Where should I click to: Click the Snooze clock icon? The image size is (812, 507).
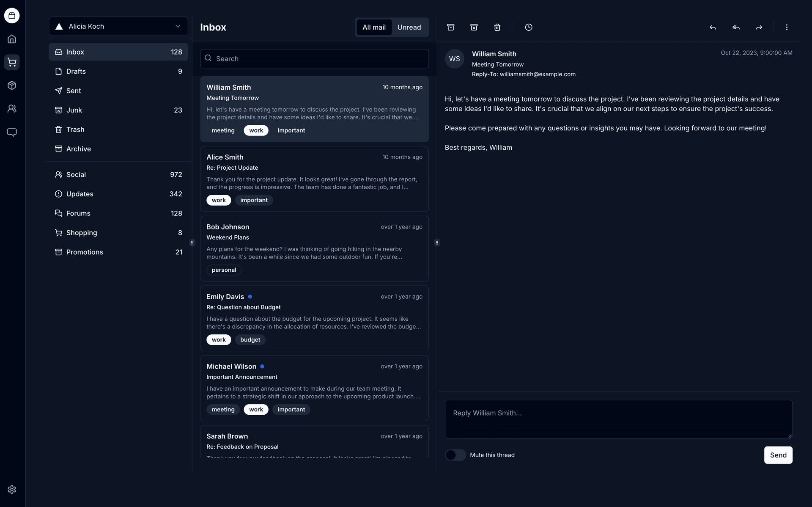point(529,27)
